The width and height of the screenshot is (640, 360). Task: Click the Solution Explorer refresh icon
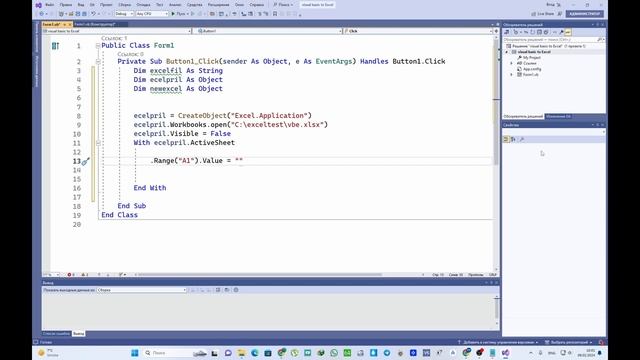point(532,32)
